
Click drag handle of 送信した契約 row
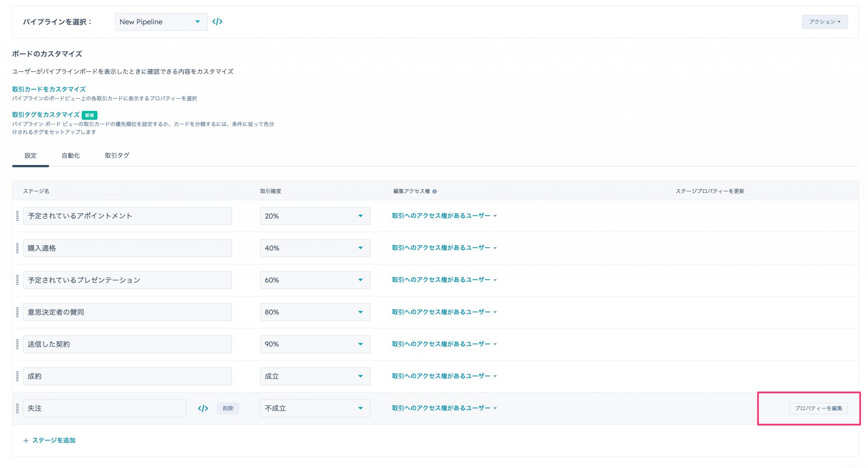click(17, 344)
